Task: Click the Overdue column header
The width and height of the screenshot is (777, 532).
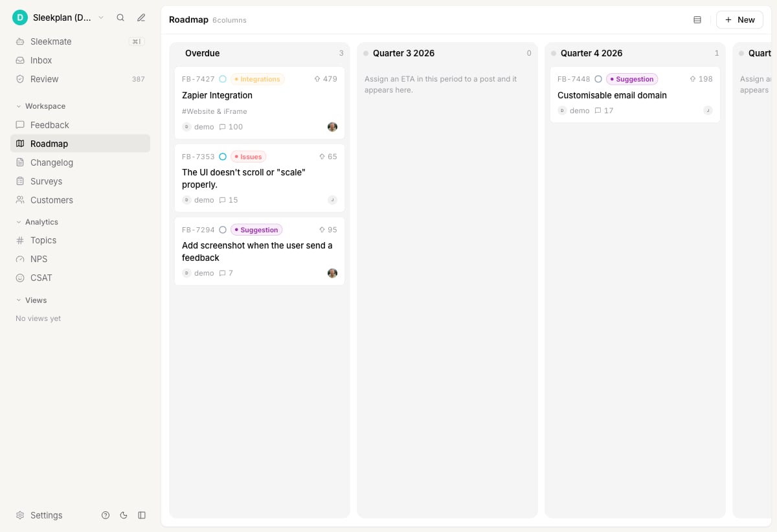Action: [x=202, y=53]
